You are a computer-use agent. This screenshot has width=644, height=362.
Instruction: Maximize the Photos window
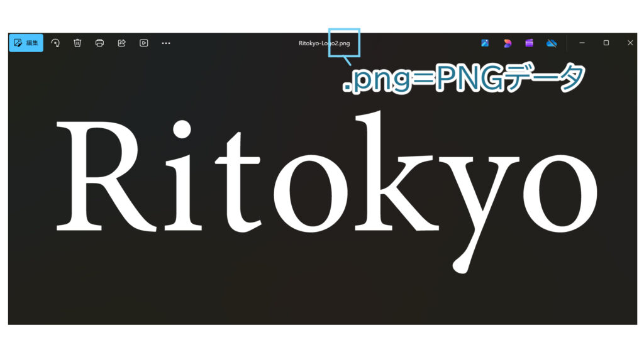click(x=606, y=43)
